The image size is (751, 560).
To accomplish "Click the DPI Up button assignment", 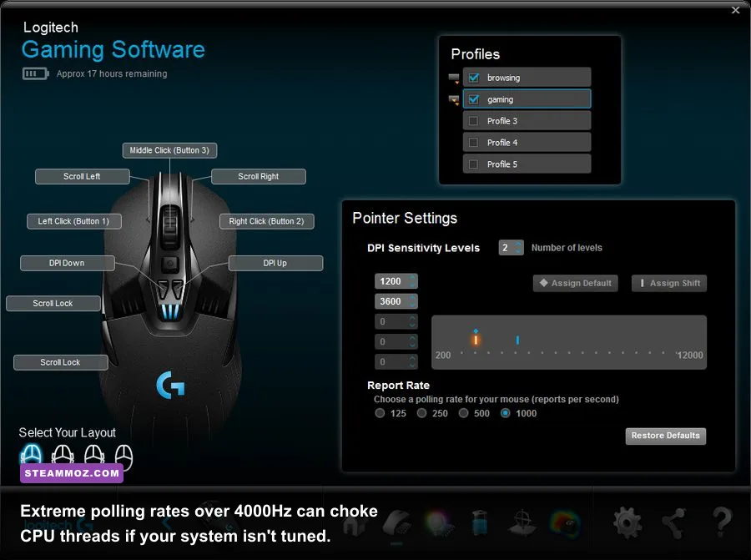I will (275, 263).
